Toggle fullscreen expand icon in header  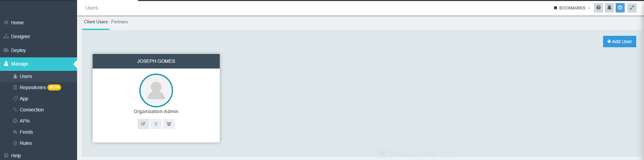click(x=632, y=8)
